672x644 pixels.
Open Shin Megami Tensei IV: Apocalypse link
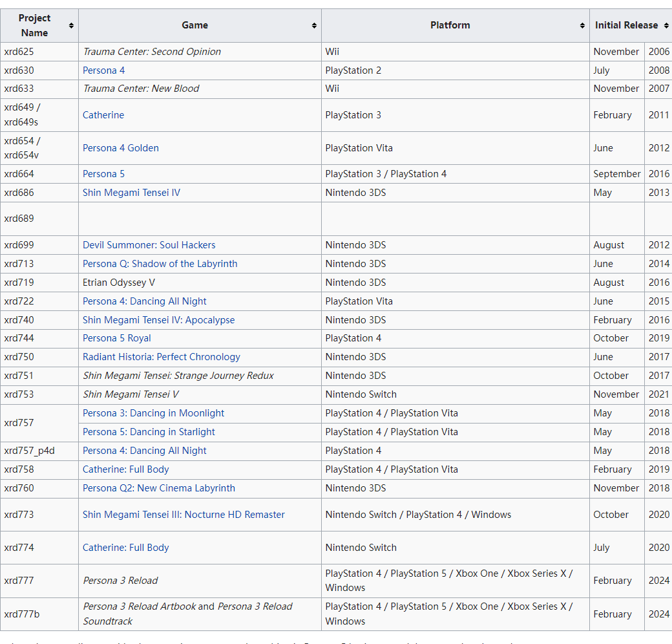(x=158, y=320)
